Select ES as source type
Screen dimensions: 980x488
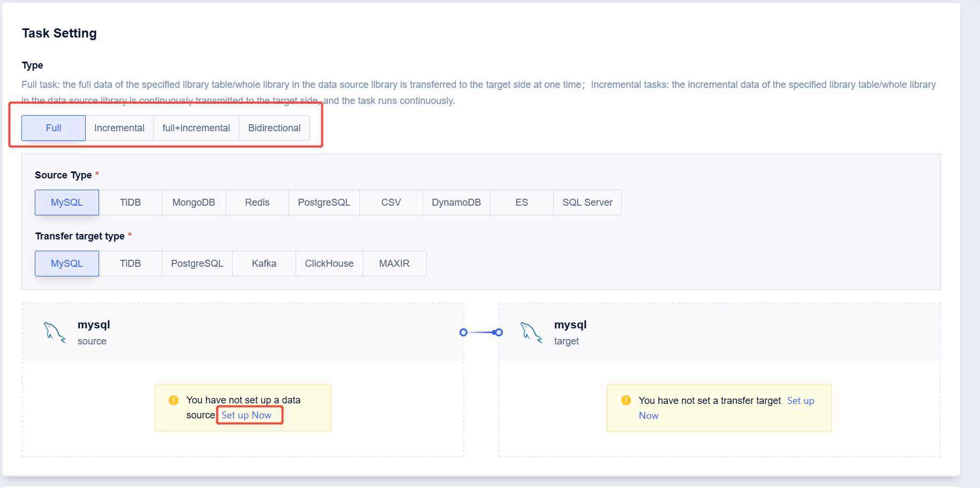(x=522, y=202)
